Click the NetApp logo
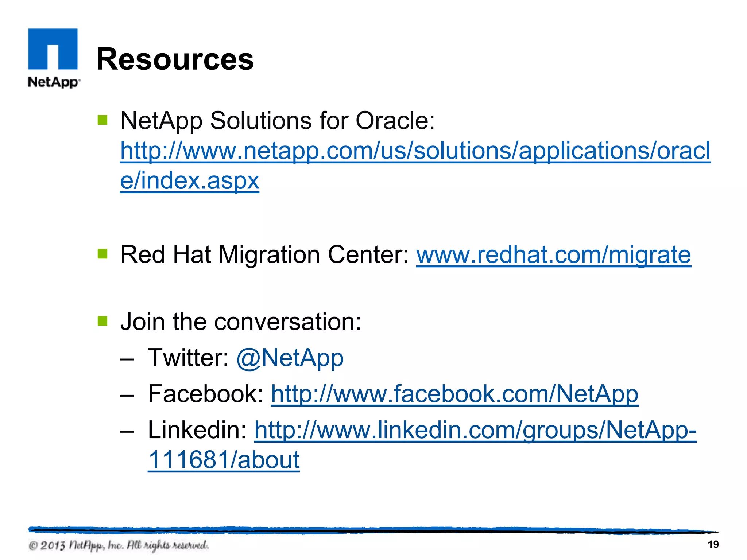Image resolution: width=747 pixels, height=560 pixels. click(54, 58)
